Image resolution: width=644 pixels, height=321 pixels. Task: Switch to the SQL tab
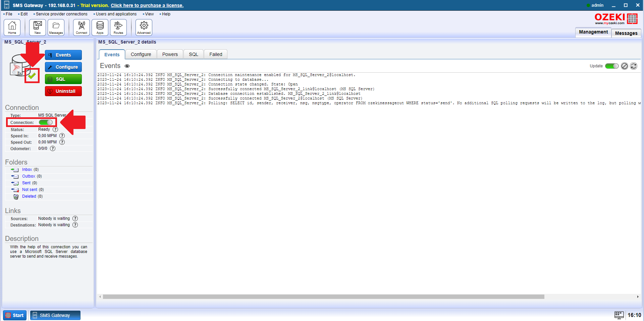[194, 54]
